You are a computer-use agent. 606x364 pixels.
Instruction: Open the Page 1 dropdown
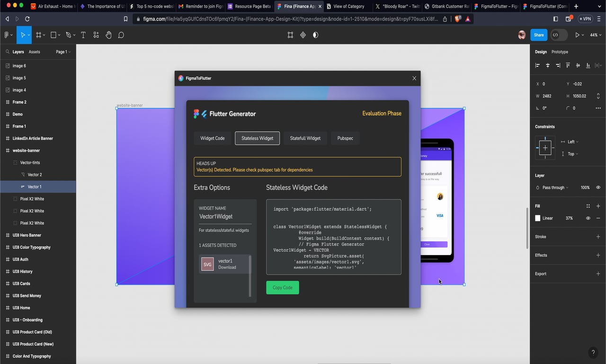[x=62, y=52]
